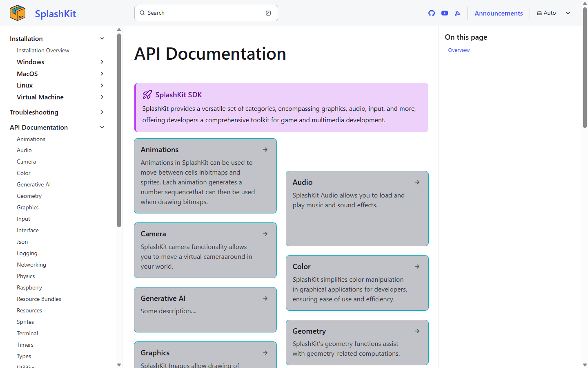The width and height of the screenshot is (588, 368).
Task: Open Audio via its card arrow icon
Action: (417, 182)
